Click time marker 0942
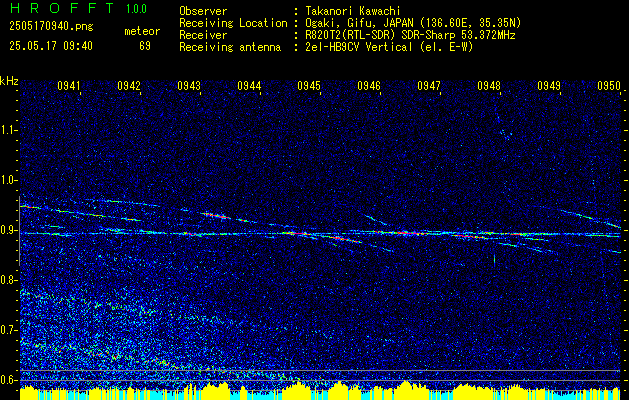629x400 pixels. click(129, 86)
